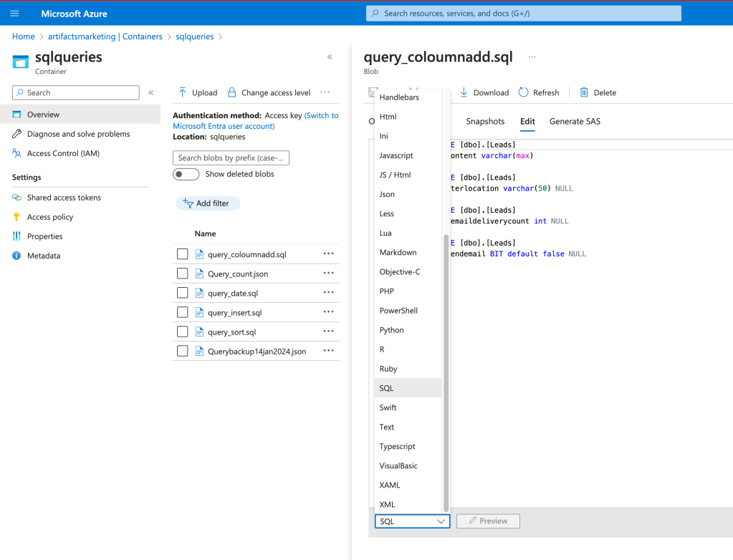
Task: Switch to the Edit tab
Action: point(527,121)
